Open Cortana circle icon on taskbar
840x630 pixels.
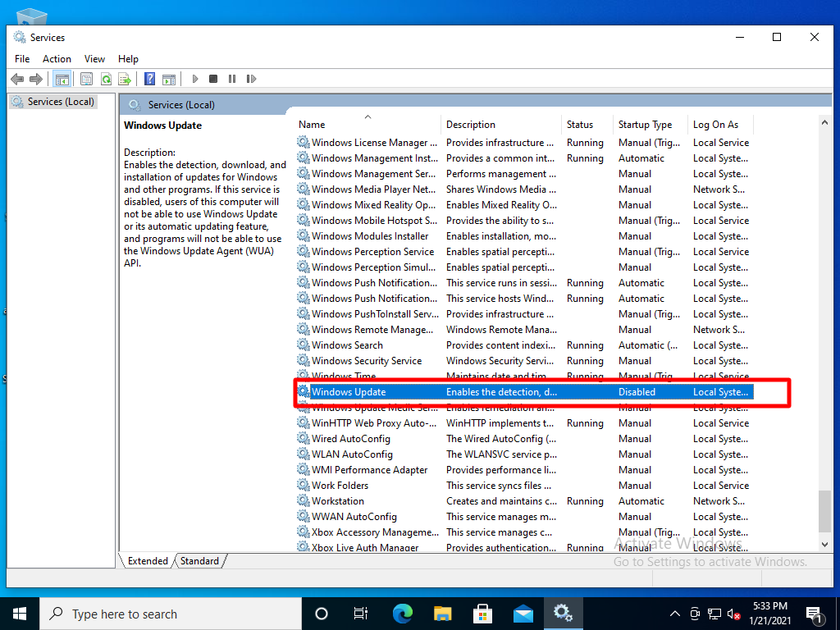click(x=322, y=614)
